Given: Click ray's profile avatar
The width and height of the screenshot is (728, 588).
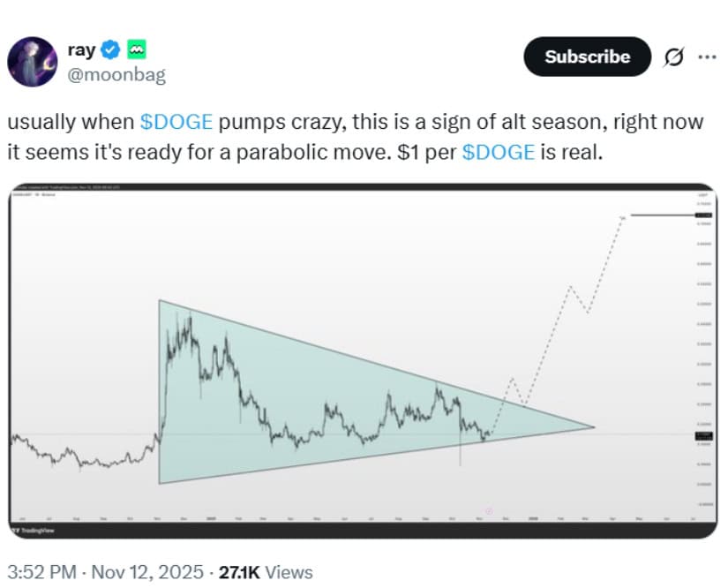Looking at the screenshot, I should pos(34,58).
